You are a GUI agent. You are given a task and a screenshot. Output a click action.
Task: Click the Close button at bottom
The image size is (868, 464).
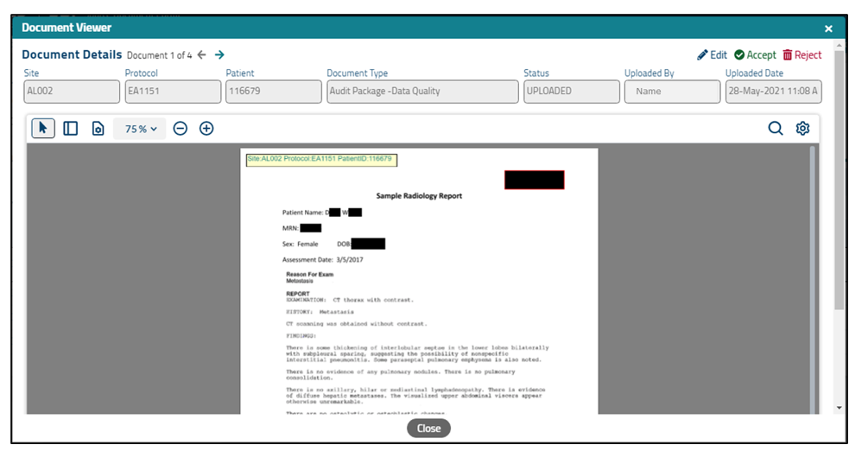[428, 428]
